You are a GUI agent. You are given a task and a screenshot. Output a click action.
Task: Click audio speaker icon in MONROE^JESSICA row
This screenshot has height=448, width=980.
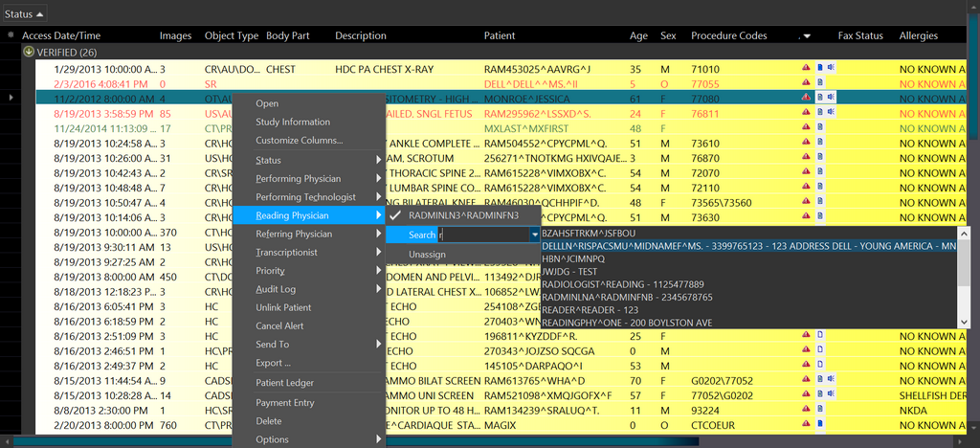pos(831,98)
